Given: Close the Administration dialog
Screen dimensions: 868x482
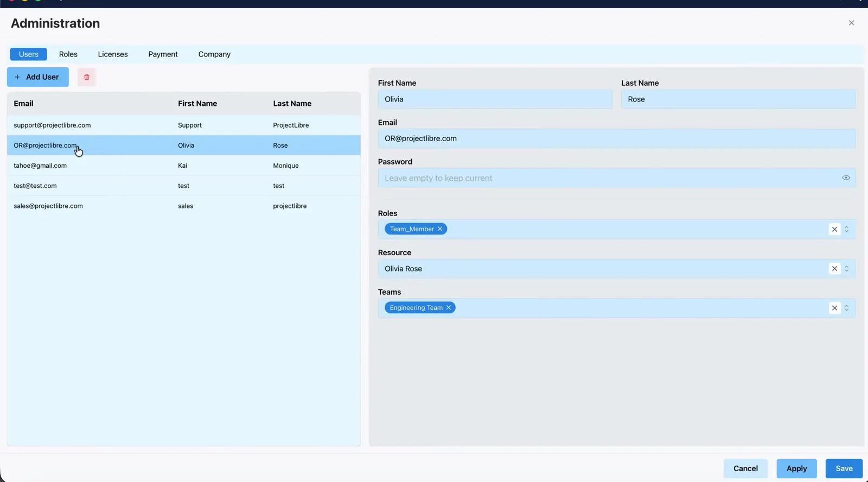Looking at the screenshot, I should [851, 23].
